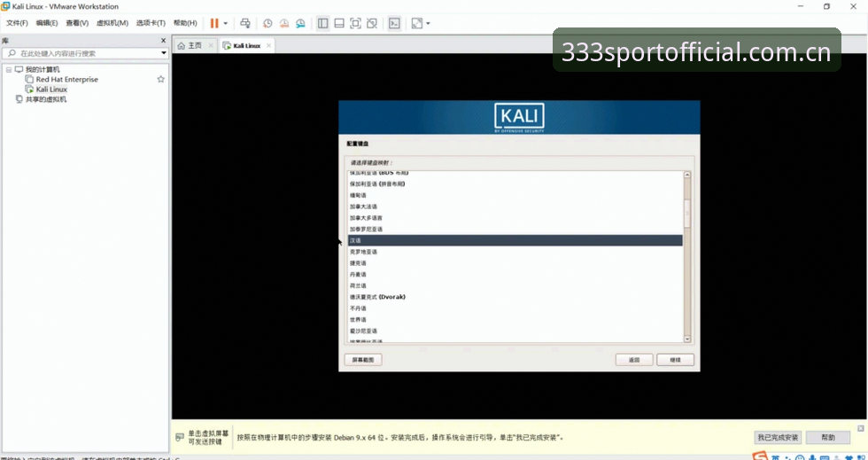
Task: Open the 文件(F) menu
Action: pos(17,23)
